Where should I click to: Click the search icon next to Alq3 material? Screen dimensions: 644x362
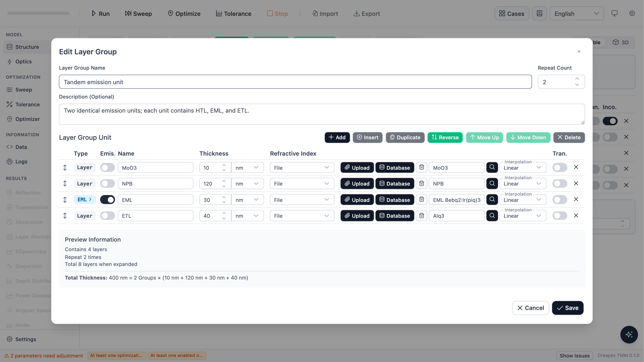tap(492, 216)
